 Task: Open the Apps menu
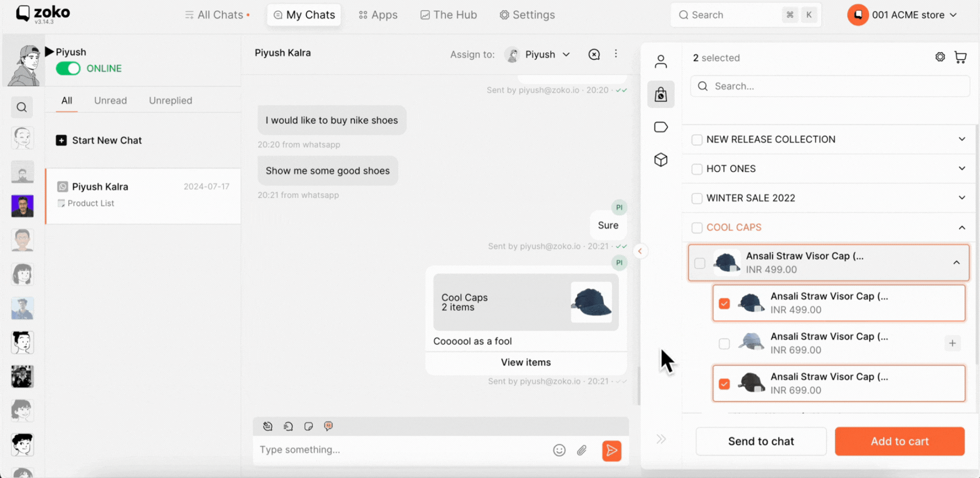pyautogui.click(x=378, y=15)
